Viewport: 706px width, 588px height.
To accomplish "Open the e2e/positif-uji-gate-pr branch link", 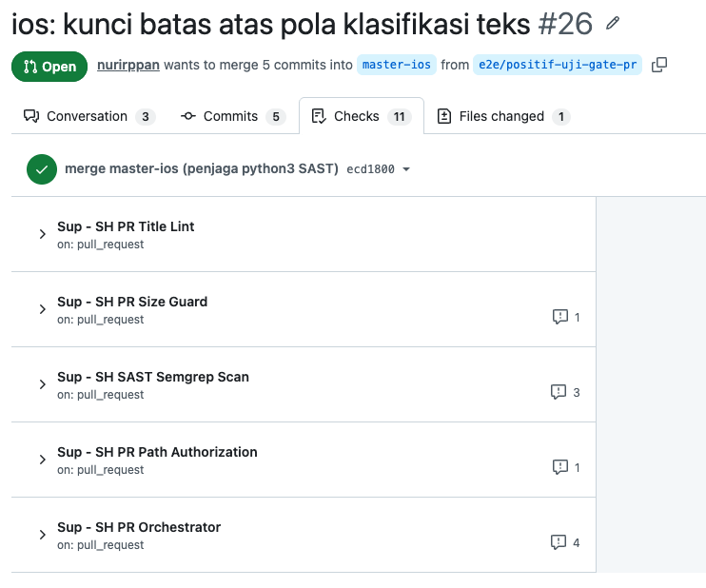I will pos(558,65).
